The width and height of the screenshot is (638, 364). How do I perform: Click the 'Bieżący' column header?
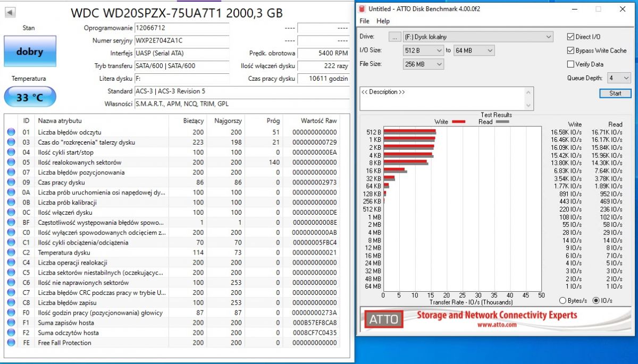pos(194,121)
